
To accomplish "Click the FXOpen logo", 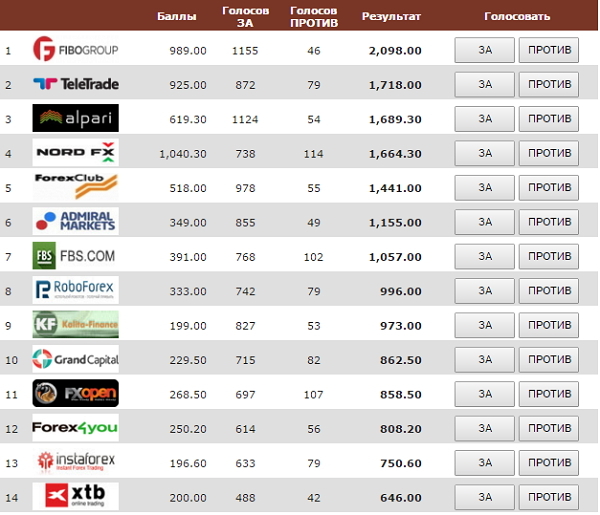I will [75, 393].
